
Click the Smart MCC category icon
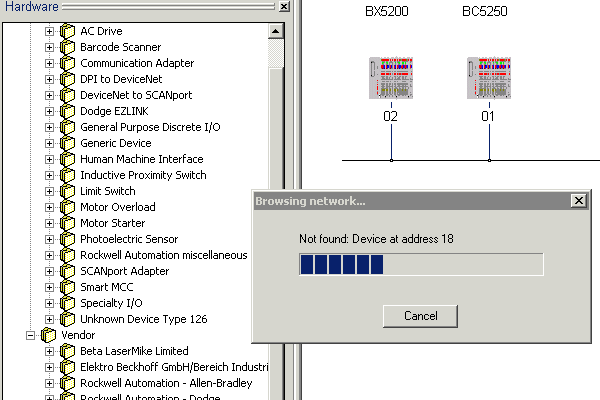click(67, 287)
